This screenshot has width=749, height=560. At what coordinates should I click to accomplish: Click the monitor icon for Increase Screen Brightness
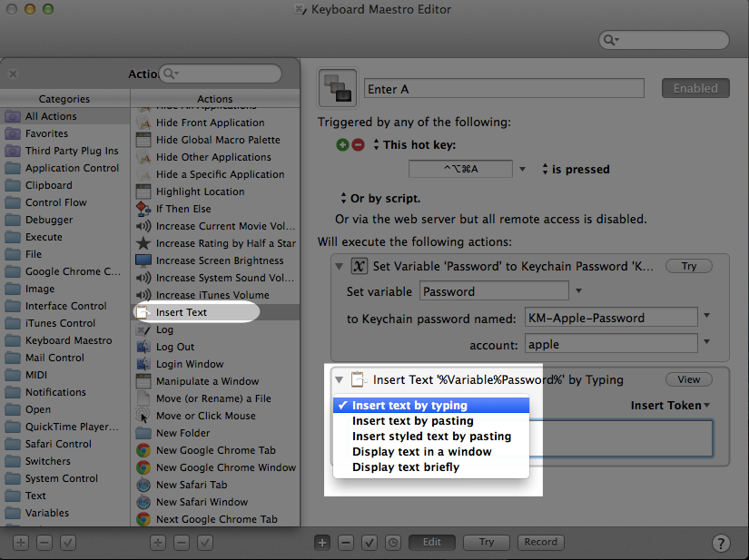click(x=143, y=260)
